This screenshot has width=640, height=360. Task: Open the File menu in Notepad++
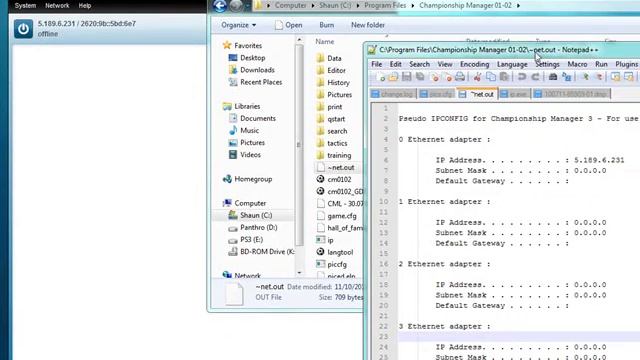pyautogui.click(x=376, y=64)
